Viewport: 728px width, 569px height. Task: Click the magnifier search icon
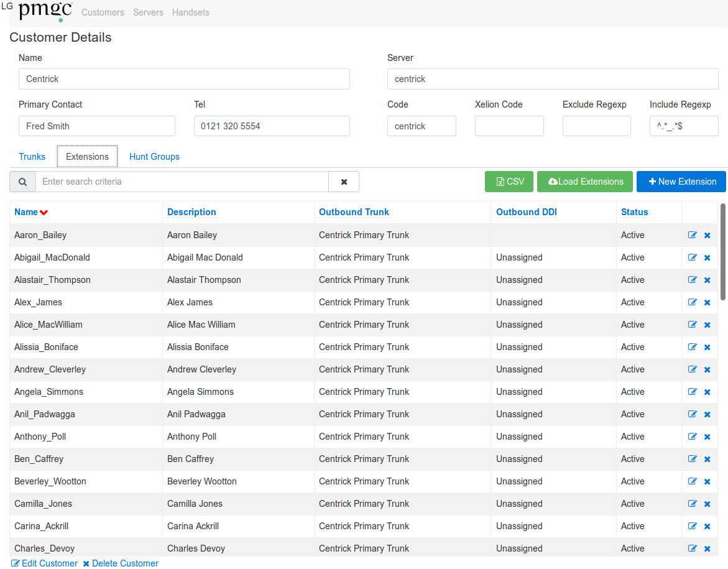point(23,182)
